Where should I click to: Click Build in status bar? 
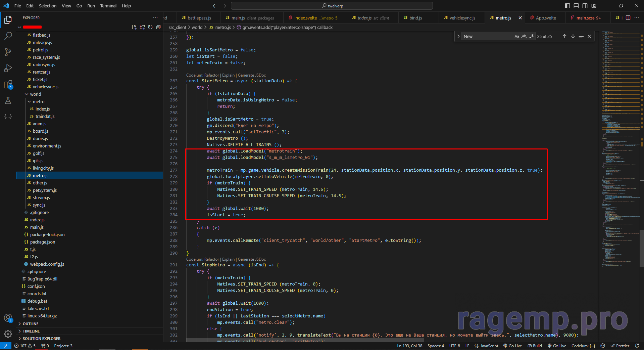click(535, 346)
